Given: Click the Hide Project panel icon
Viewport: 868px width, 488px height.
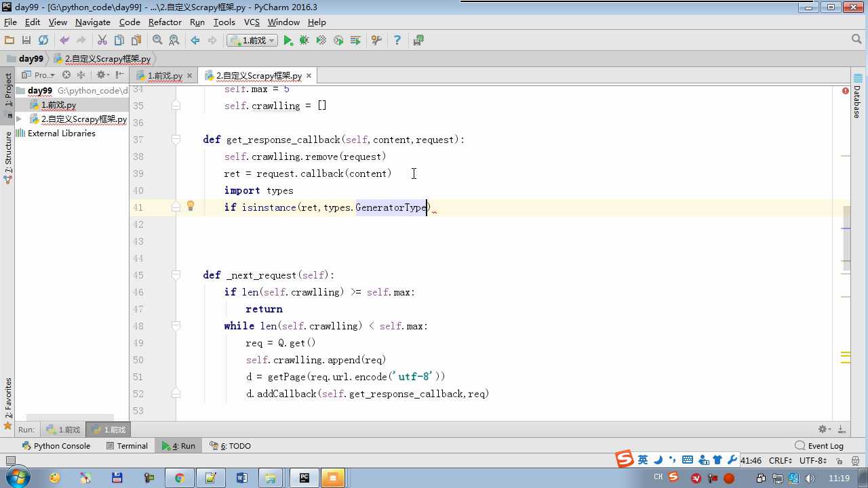Looking at the screenshot, I should tap(120, 75).
